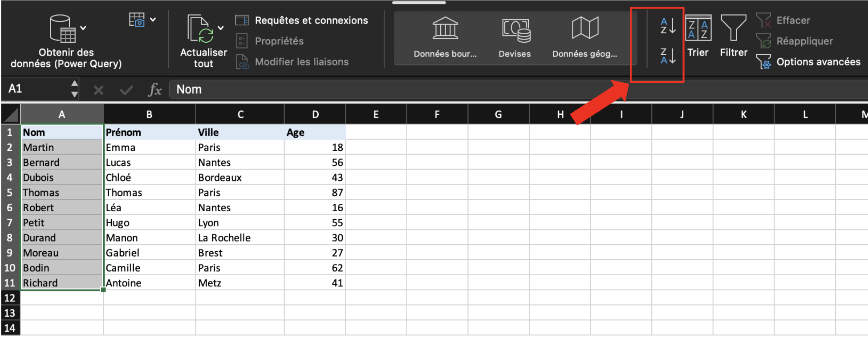Viewport: 868px width, 338px height.
Task: Select column B header
Action: [x=150, y=115]
